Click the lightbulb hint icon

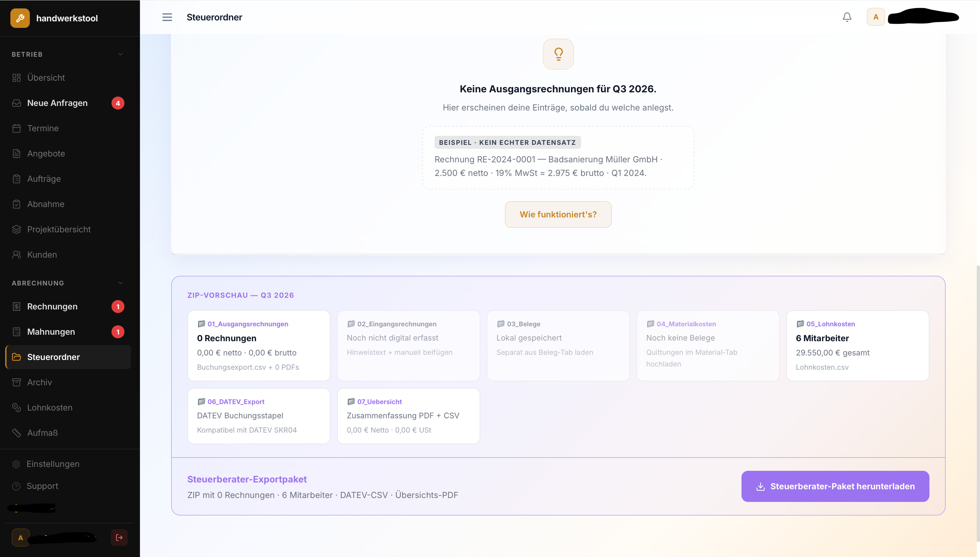pyautogui.click(x=558, y=54)
